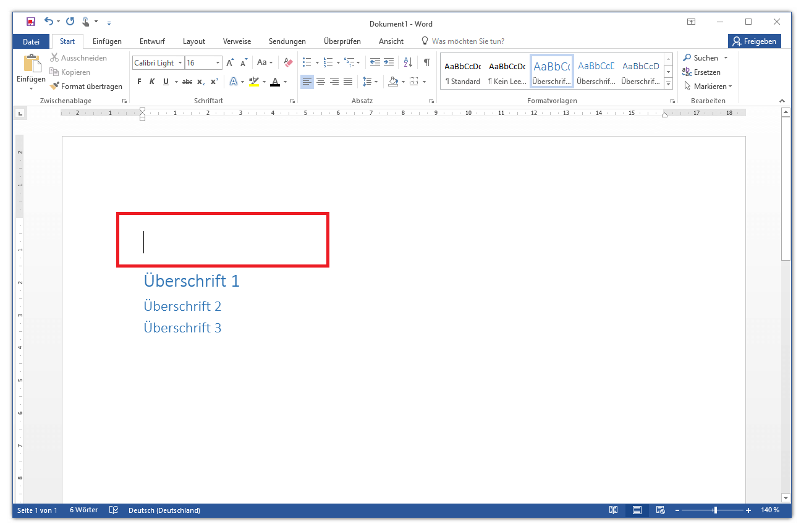Click the clear formatting eraser icon

click(x=288, y=62)
